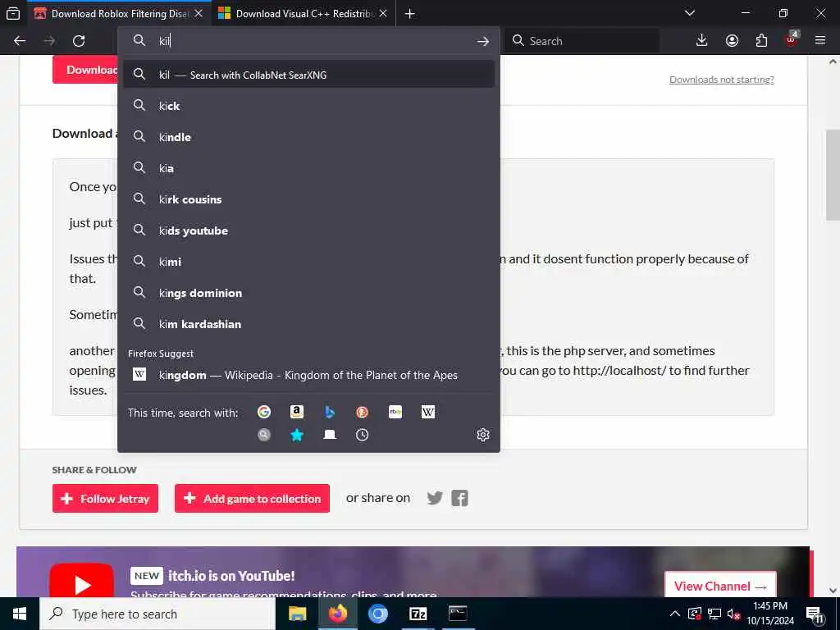Show hidden system tray icons

tap(675, 614)
